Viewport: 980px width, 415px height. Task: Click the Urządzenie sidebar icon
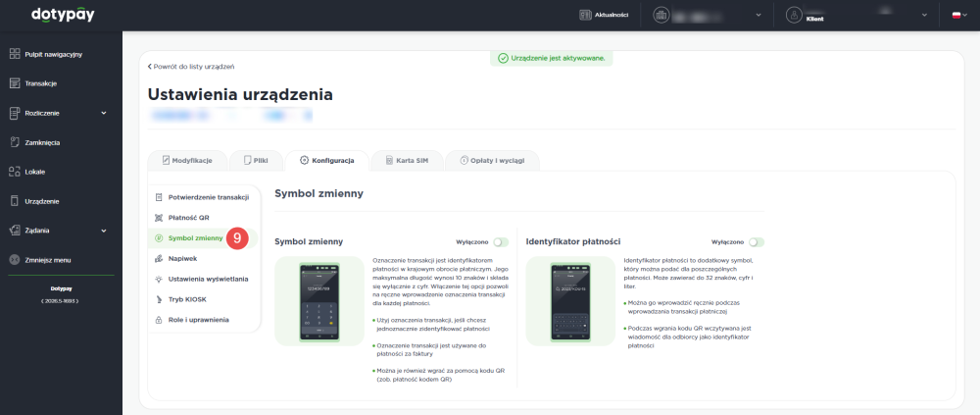point(16,201)
